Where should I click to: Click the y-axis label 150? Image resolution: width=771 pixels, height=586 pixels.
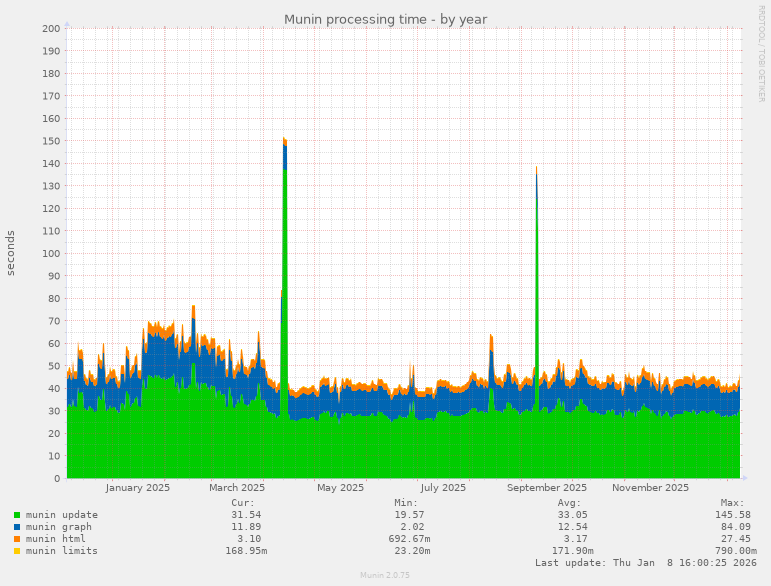point(51,141)
